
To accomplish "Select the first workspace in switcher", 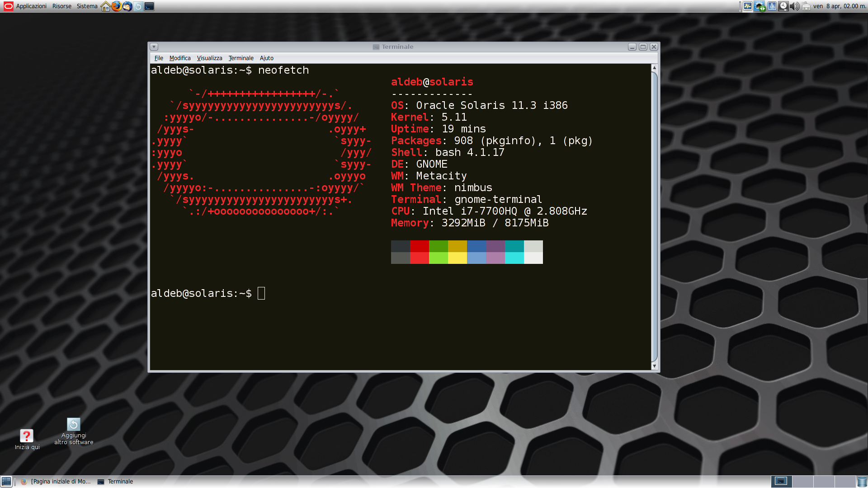I will coord(781,481).
